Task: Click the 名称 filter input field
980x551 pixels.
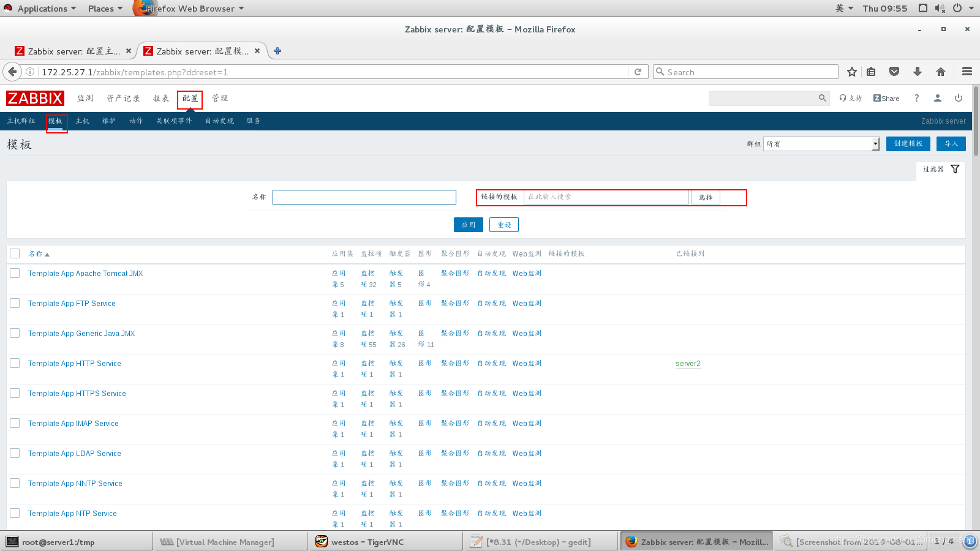Action: click(x=364, y=197)
